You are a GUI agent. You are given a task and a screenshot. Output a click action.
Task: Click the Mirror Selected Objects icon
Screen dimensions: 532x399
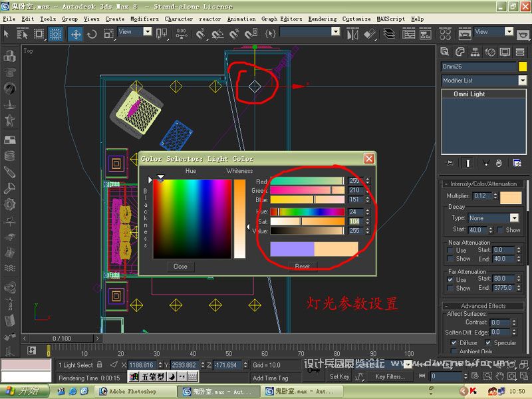point(352,34)
